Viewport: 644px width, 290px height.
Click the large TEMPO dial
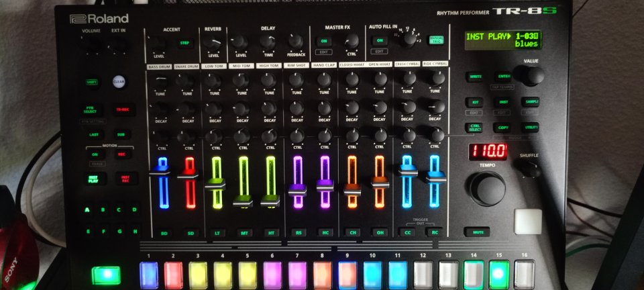coord(488,189)
